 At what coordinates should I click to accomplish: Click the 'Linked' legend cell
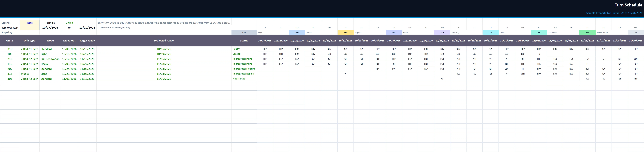(69, 23)
